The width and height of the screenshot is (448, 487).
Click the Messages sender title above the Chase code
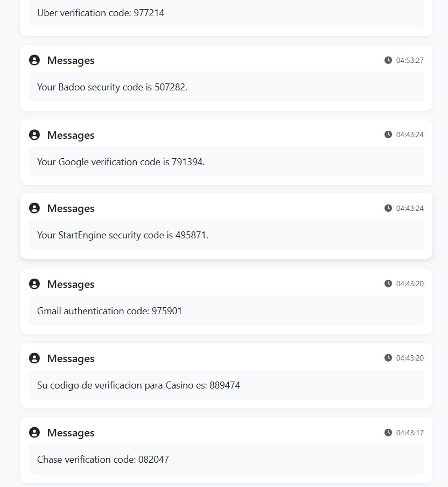click(71, 433)
